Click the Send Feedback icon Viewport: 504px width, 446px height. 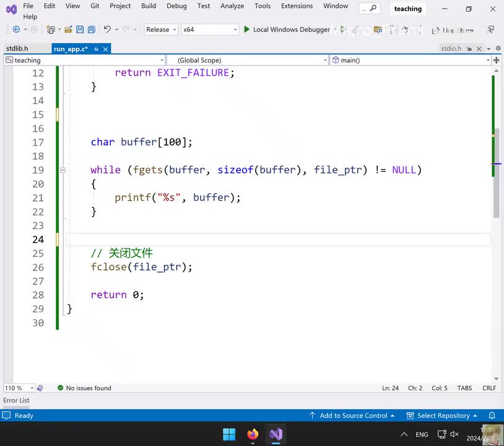(491, 30)
